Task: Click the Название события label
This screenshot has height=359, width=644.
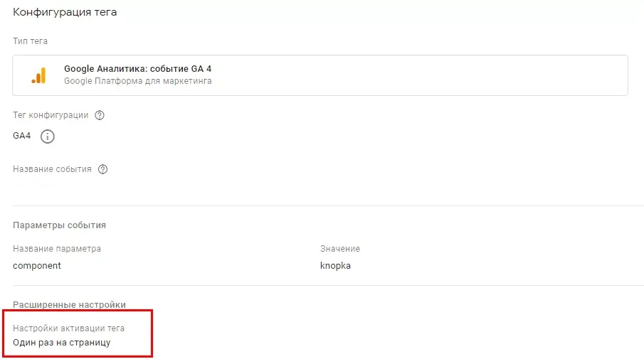Action: click(52, 169)
